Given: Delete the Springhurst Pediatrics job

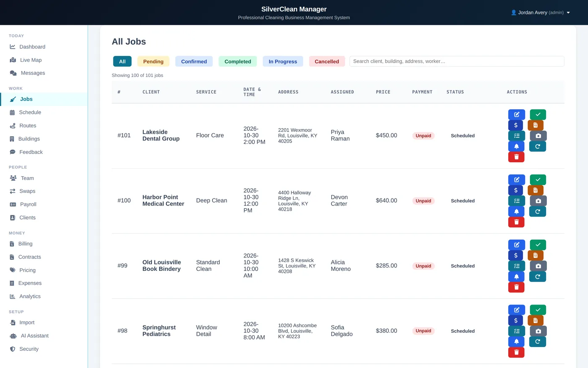Looking at the screenshot, I should coord(516,352).
